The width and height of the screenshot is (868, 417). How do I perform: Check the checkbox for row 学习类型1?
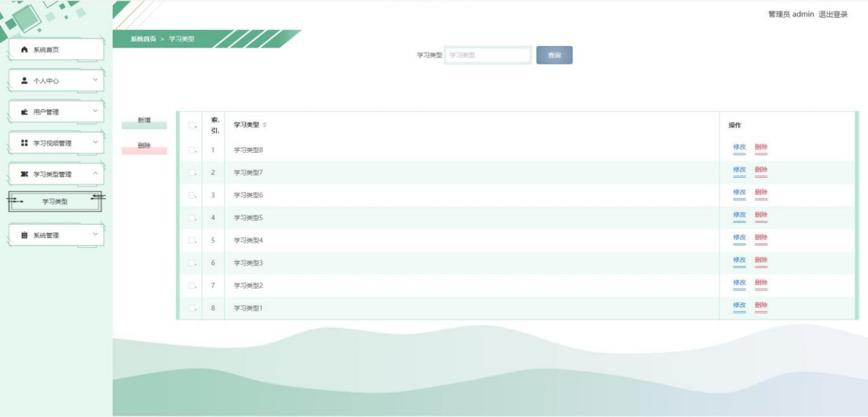(192, 308)
